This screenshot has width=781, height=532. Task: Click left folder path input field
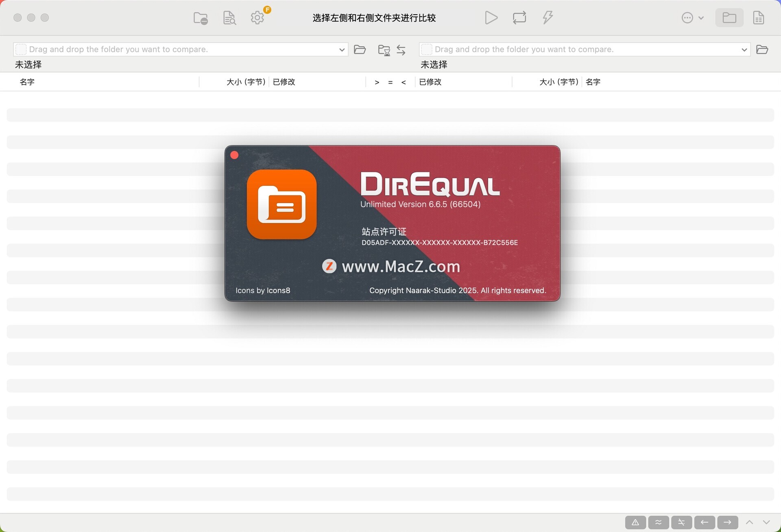coord(181,50)
